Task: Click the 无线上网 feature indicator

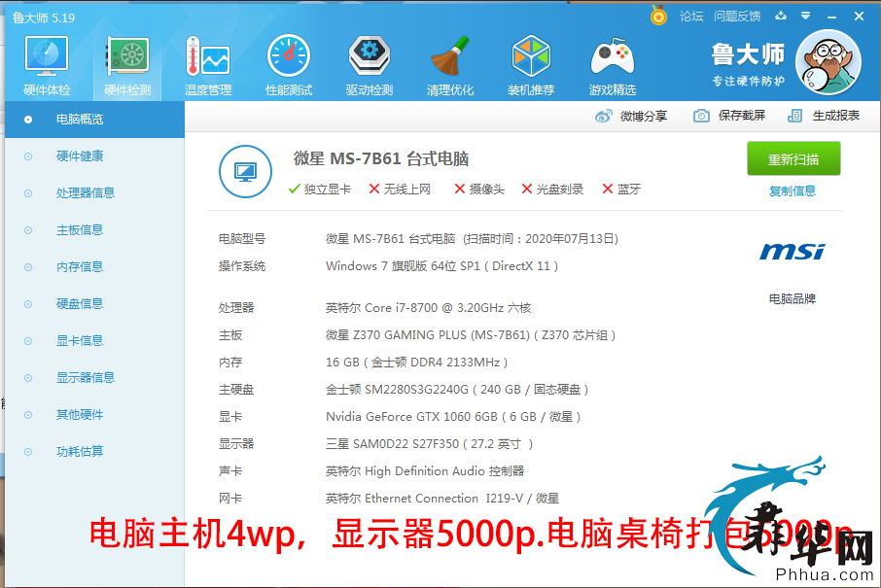Action: [400, 190]
